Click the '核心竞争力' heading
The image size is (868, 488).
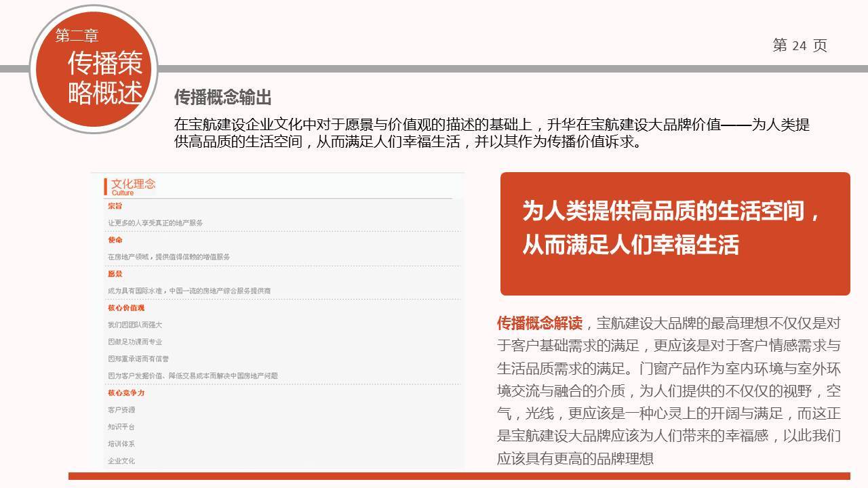(126, 392)
